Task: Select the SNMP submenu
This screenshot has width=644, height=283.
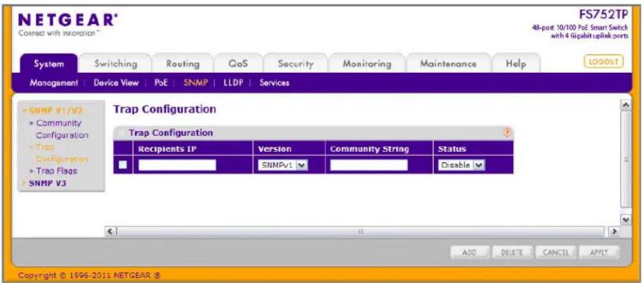Action: pyautogui.click(x=195, y=83)
